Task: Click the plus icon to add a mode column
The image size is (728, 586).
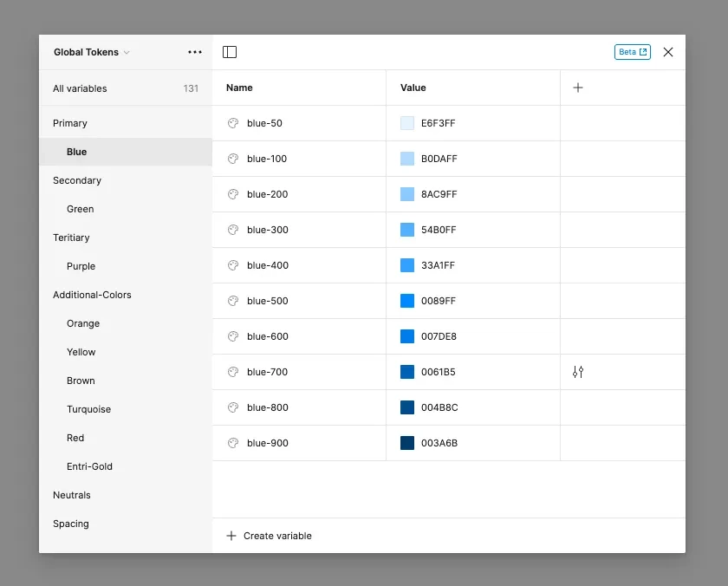Action: pyautogui.click(x=577, y=88)
